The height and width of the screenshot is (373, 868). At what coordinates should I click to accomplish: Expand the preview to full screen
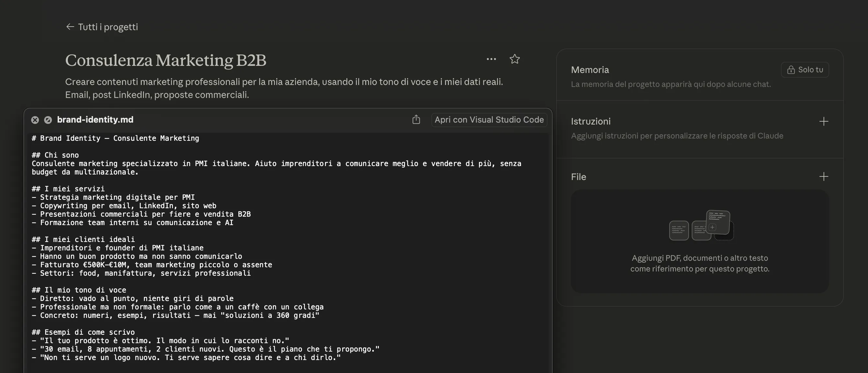tap(48, 120)
